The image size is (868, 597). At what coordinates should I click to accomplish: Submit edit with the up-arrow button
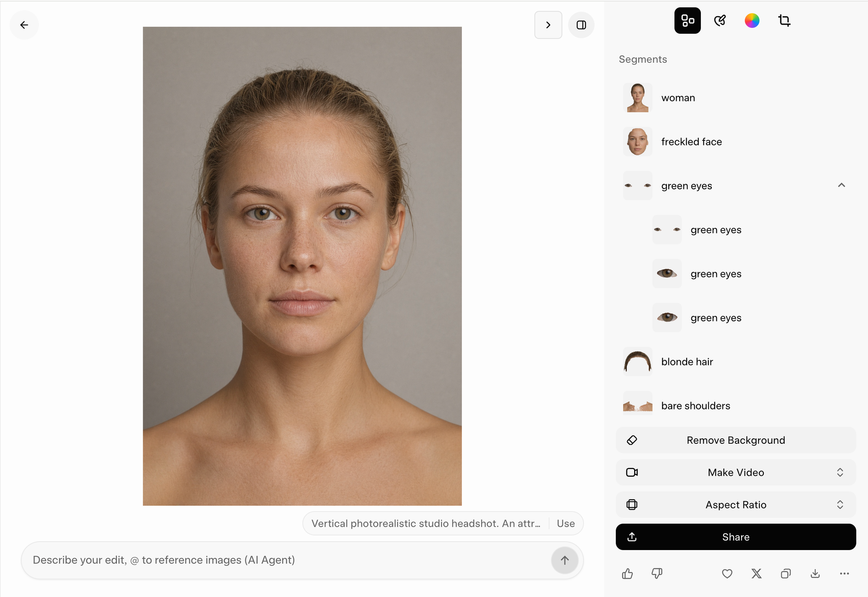coord(565,560)
